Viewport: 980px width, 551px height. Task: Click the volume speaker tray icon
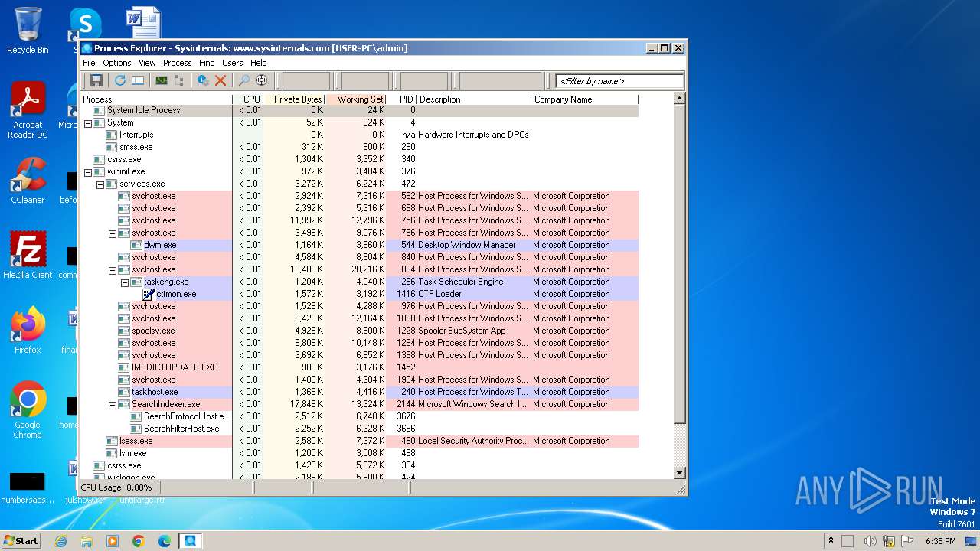click(870, 541)
